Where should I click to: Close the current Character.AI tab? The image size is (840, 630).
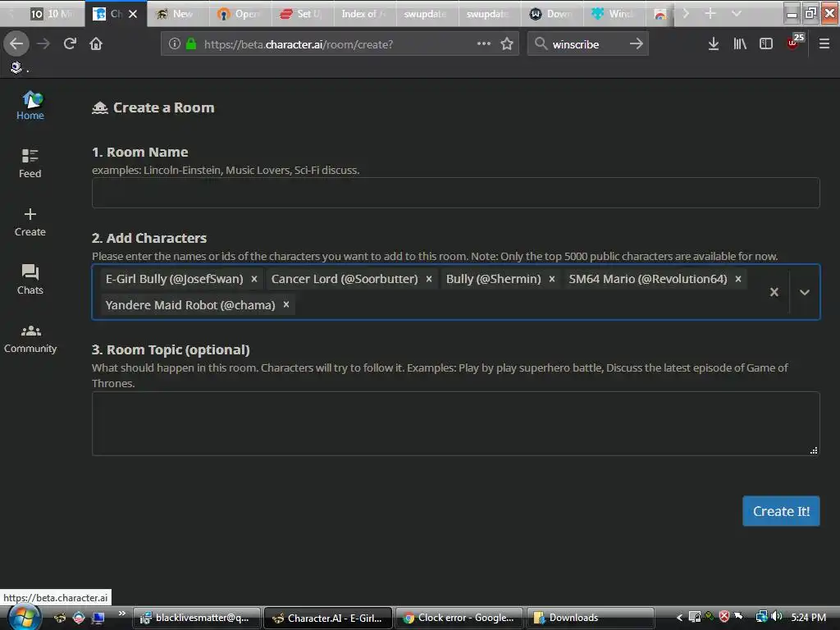[133, 14]
